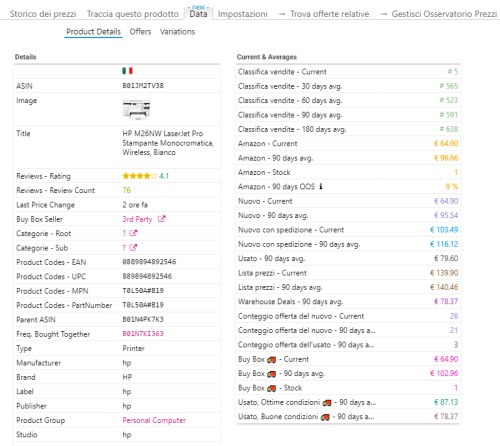The height and width of the screenshot is (446, 500).
Task: Click truck icon in Usato Buone condizioni row
Action: tap(325, 417)
